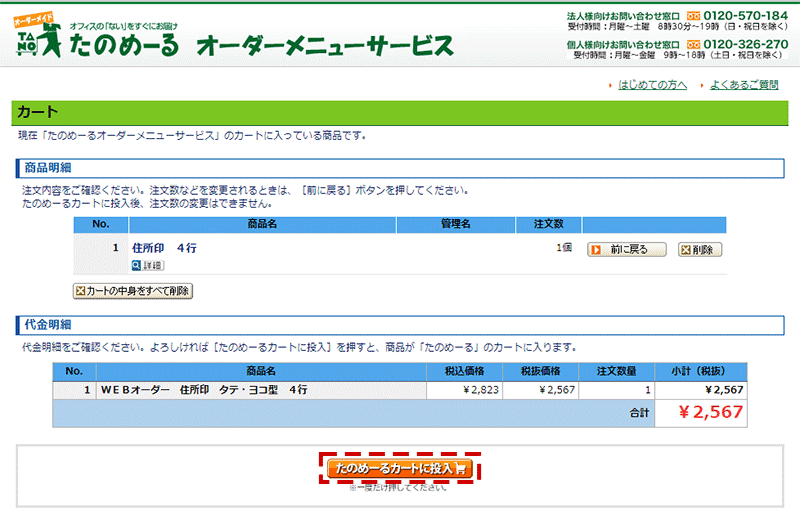Click the 住所印 4行 product name link

coord(164,248)
